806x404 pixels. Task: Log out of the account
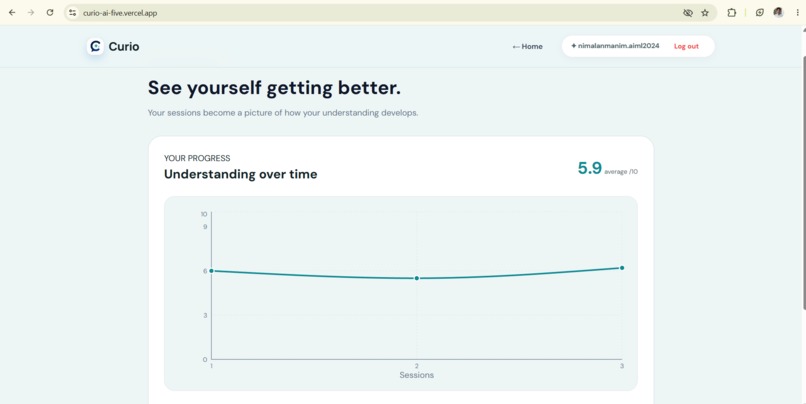coord(686,46)
